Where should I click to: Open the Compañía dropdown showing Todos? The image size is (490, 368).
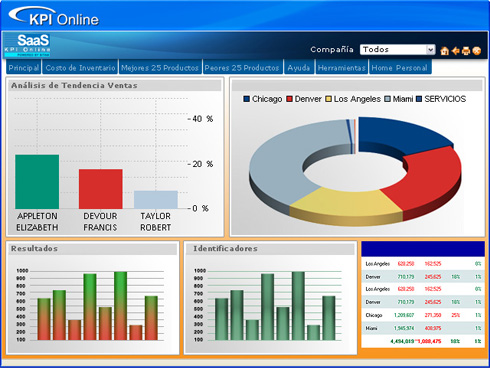pyautogui.click(x=397, y=49)
